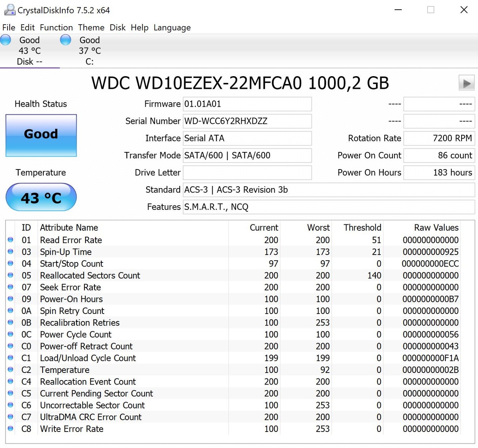Select the Read Error Rate attribute name
Image resolution: width=478 pixels, height=448 pixels.
(71, 240)
